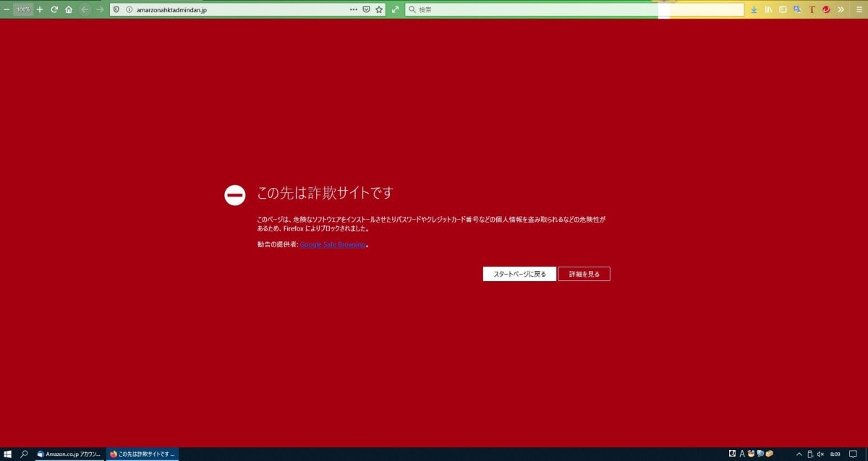Click スタートページに戻る button
Image resolution: width=868 pixels, height=461 pixels.
coord(519,274)
